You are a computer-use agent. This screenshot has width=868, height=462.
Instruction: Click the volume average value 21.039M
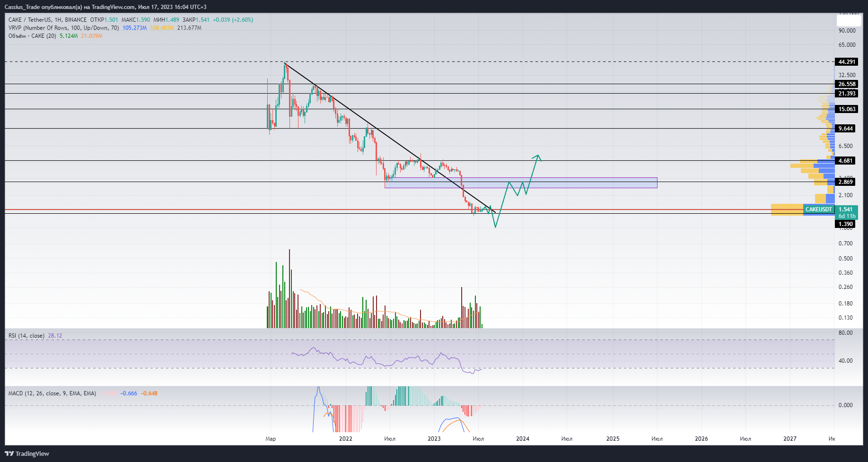pyautogui.click(x=91, y=36)
